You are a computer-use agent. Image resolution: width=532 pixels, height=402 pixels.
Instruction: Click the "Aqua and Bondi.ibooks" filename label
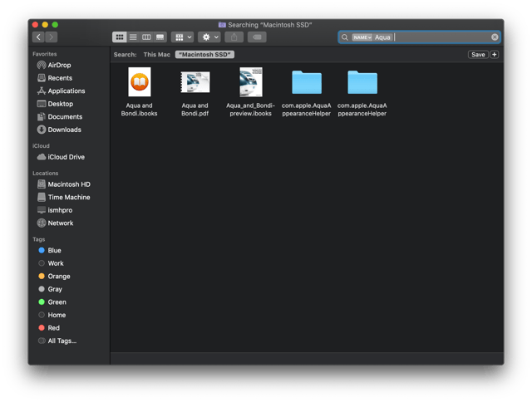pos(140,110)
